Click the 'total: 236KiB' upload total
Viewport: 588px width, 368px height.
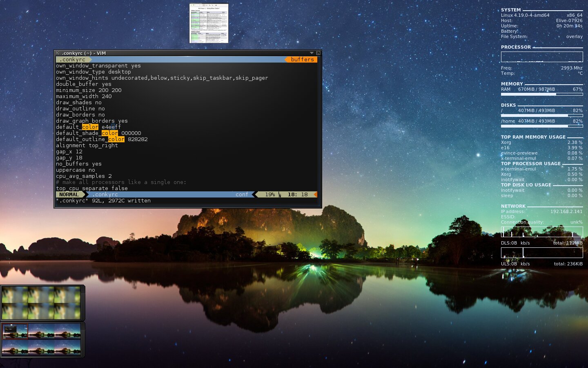tap(568, 264)
